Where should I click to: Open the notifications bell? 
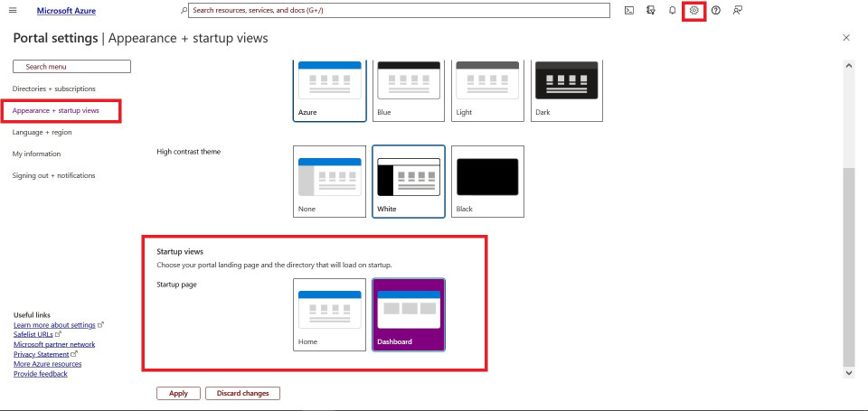pyautogui.click(x=672, y=10)
